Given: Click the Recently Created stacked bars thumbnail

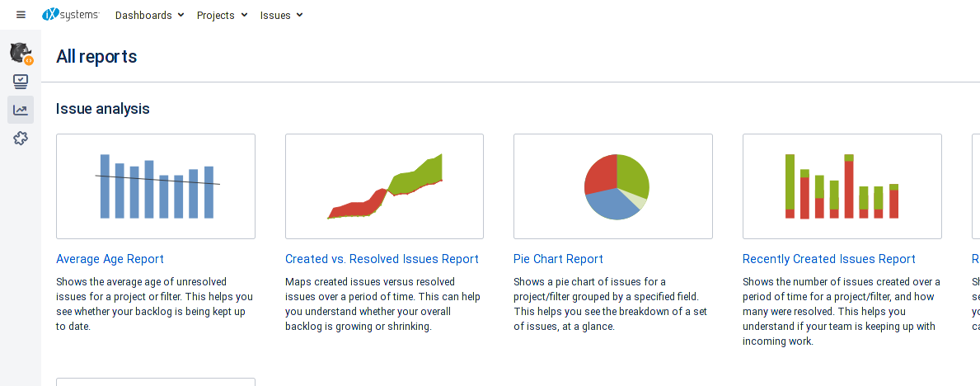Looking at the screenshot, I should (842, 186).
